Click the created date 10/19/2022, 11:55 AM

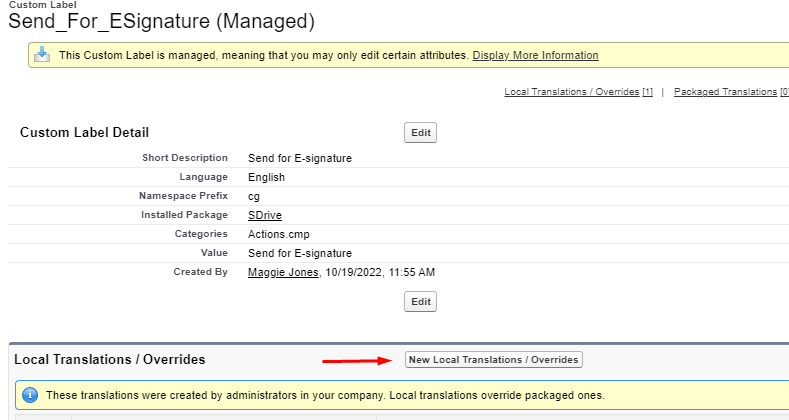coord(381,272)
